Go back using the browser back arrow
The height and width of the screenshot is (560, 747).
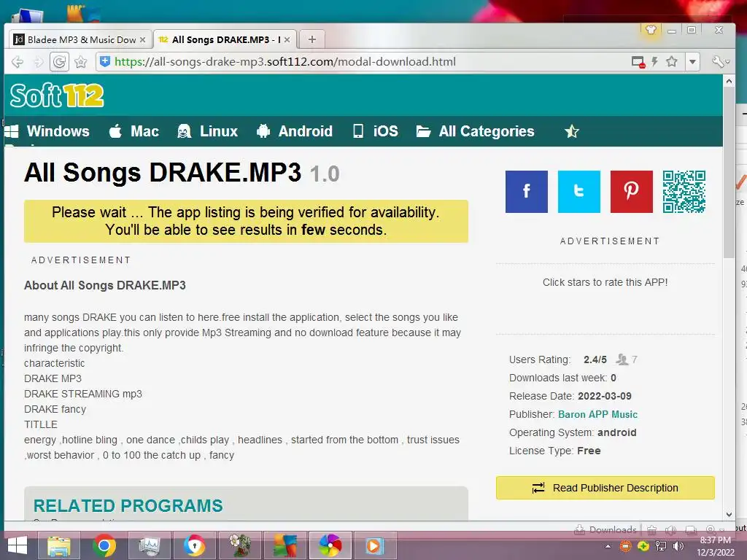pyautogui.click(x=18, y=62)
